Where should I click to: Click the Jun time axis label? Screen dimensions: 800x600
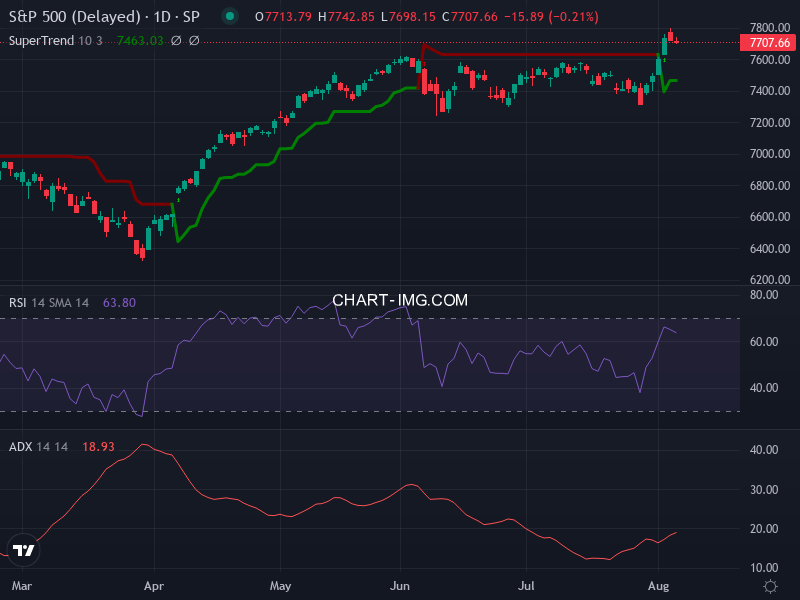coord(400,586)
